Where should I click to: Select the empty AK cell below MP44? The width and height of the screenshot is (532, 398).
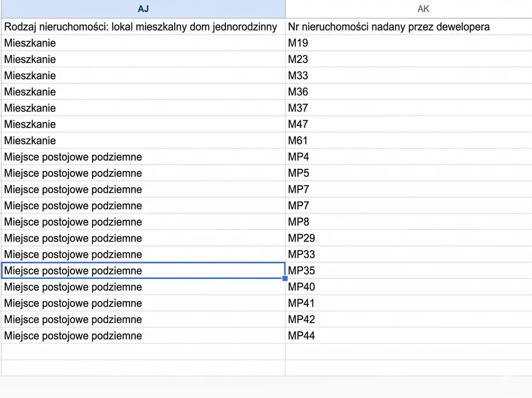(408, 352)
